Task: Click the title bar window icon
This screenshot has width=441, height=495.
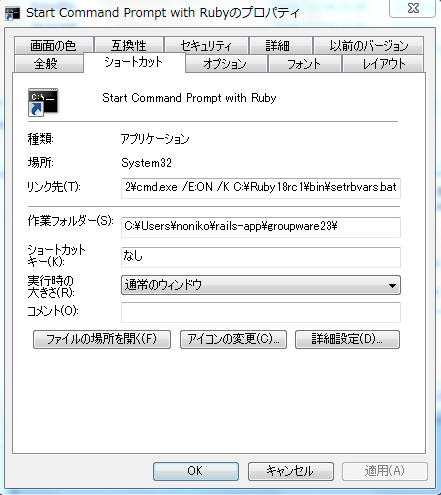Action: tap(13, 13)
